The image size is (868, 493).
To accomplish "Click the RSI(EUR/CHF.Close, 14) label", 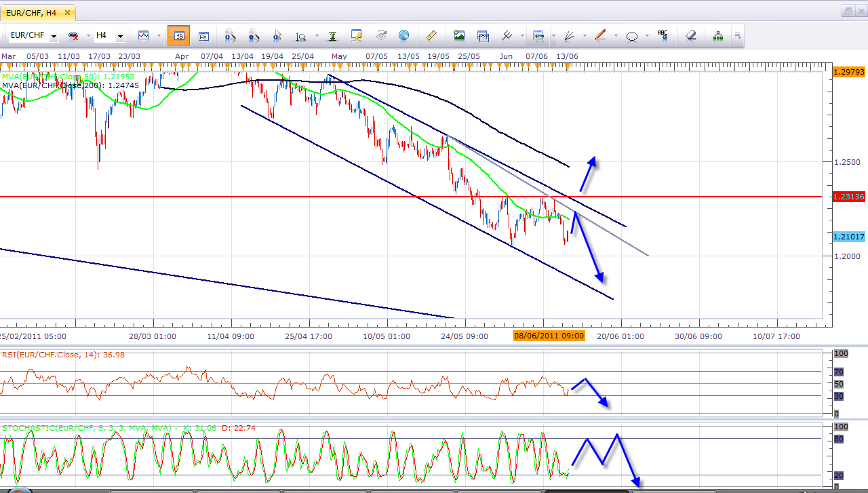I will [63, 354].
